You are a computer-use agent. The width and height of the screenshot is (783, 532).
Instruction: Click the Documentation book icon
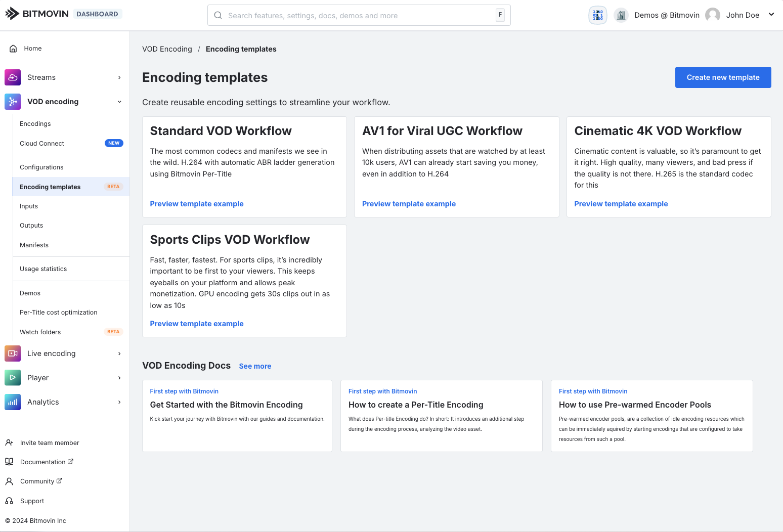tap(9, 462)
